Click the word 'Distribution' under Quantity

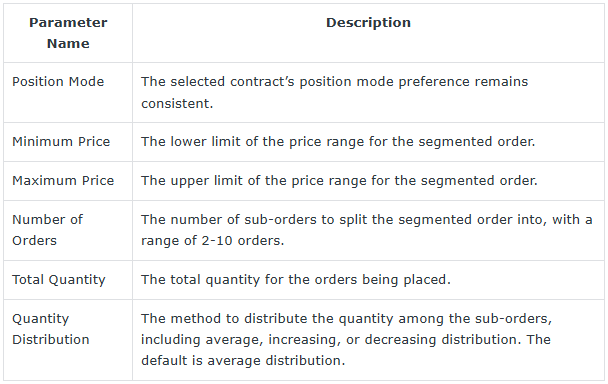click(51, 340)
